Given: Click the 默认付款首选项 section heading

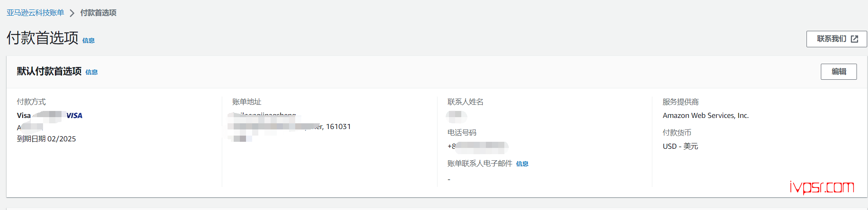Looking at the screenshot, I should pyautogui.click(x=49, y=71).
